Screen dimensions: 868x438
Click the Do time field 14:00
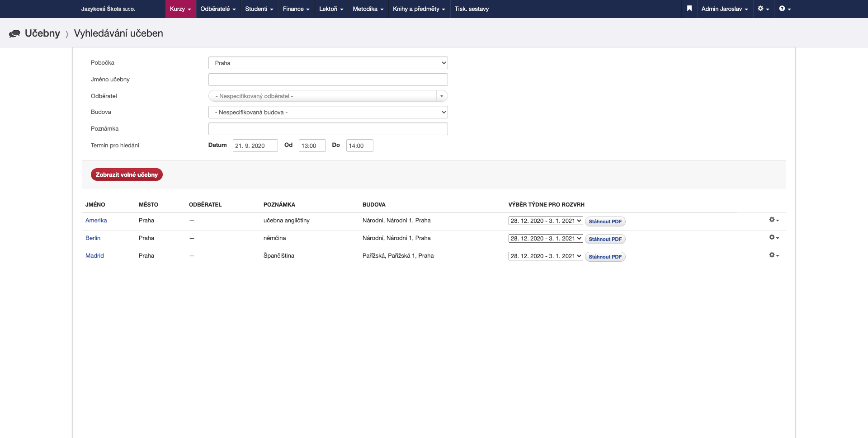coord(359,146)
